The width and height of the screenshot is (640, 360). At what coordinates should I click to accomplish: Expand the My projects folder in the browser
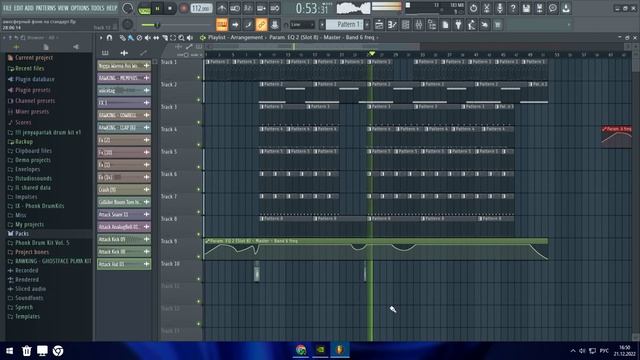(x=29, y=224)
